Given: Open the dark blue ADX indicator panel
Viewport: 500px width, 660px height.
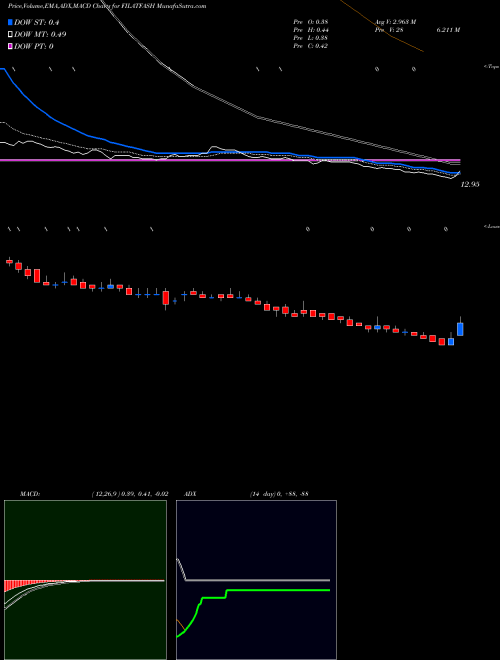Looking at the screenshot, I should 256,580.
